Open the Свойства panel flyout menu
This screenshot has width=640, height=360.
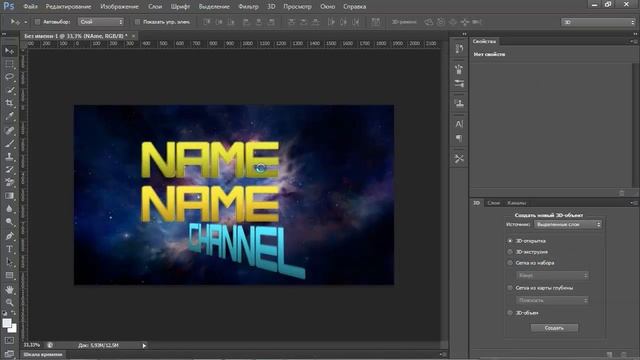click(x=633, y=41)
